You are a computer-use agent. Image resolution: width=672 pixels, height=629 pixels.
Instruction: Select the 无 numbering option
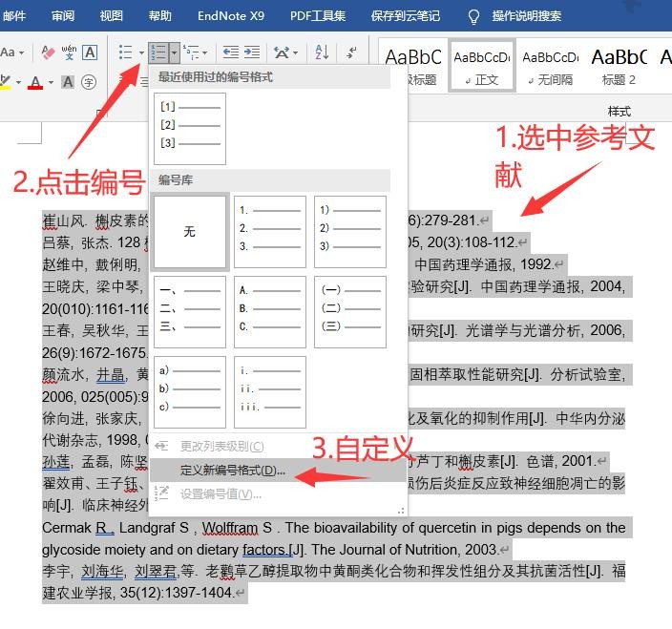pyautogui.click(x=189, y=232)
